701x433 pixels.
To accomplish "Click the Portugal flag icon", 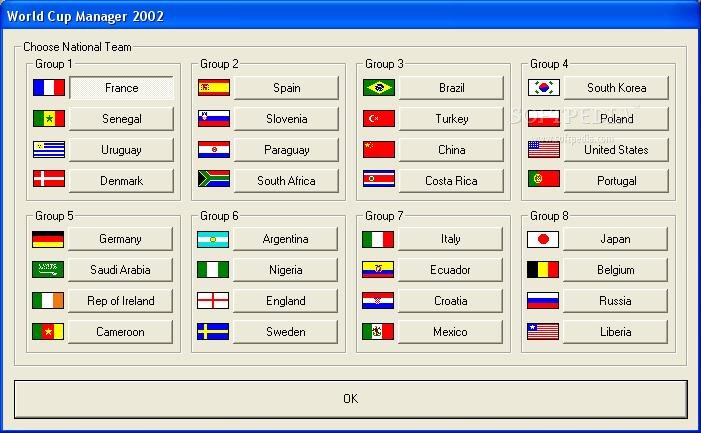I will click(544, 178).
